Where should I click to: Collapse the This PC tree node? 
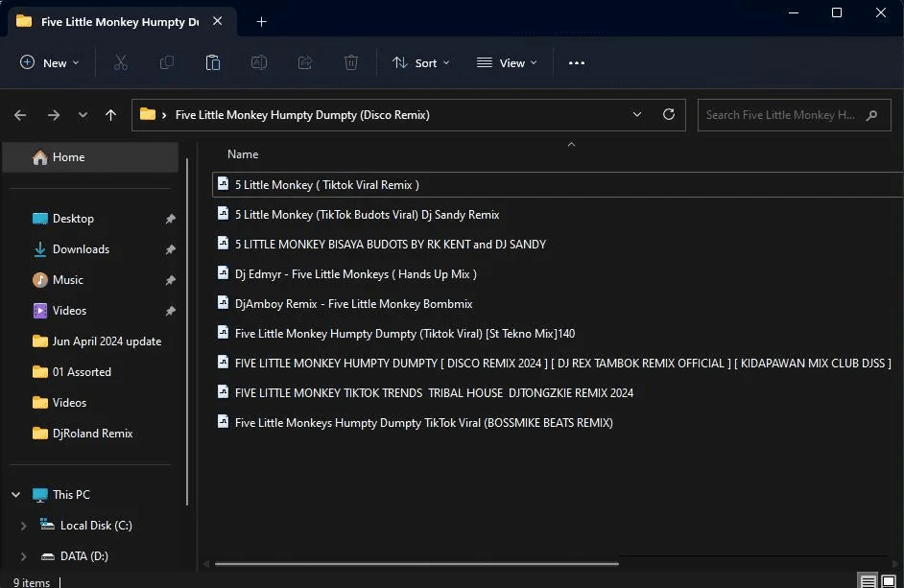pos(16,495)
